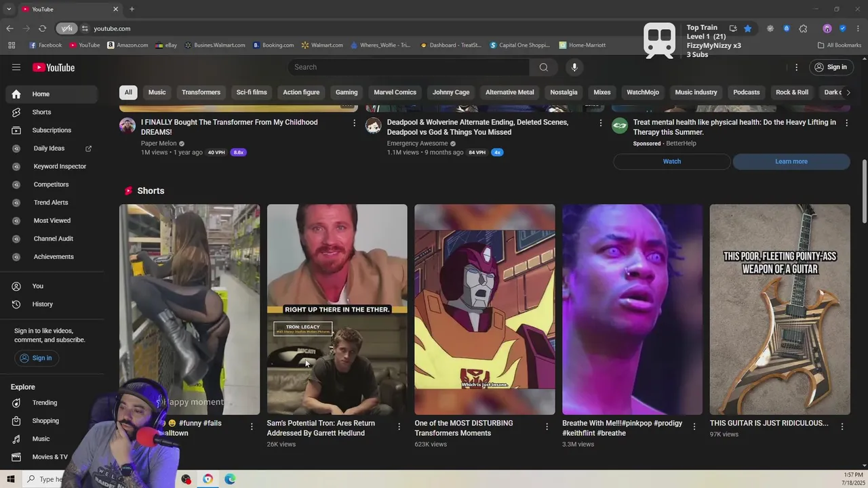Open Daily Ideas in the sidebar

tap(52, 148)
